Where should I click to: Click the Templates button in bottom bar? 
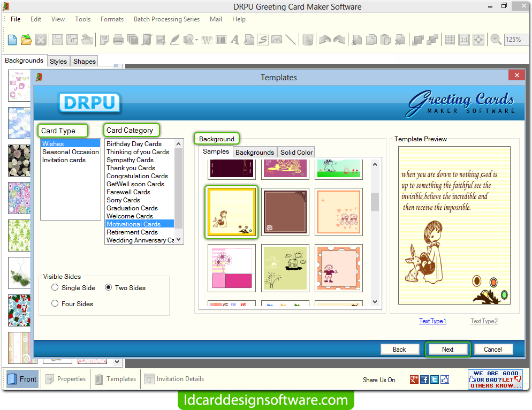coord(116,379)
